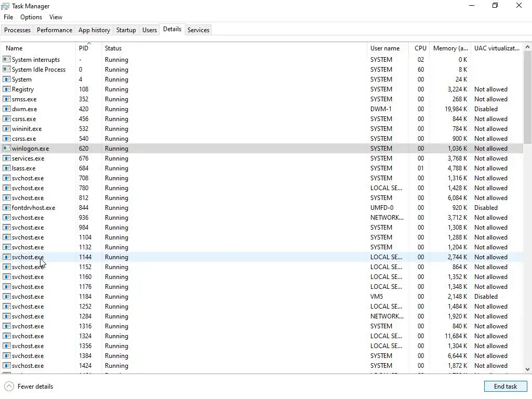Click the fontdrvhost.exe process icon

(6, 207)
